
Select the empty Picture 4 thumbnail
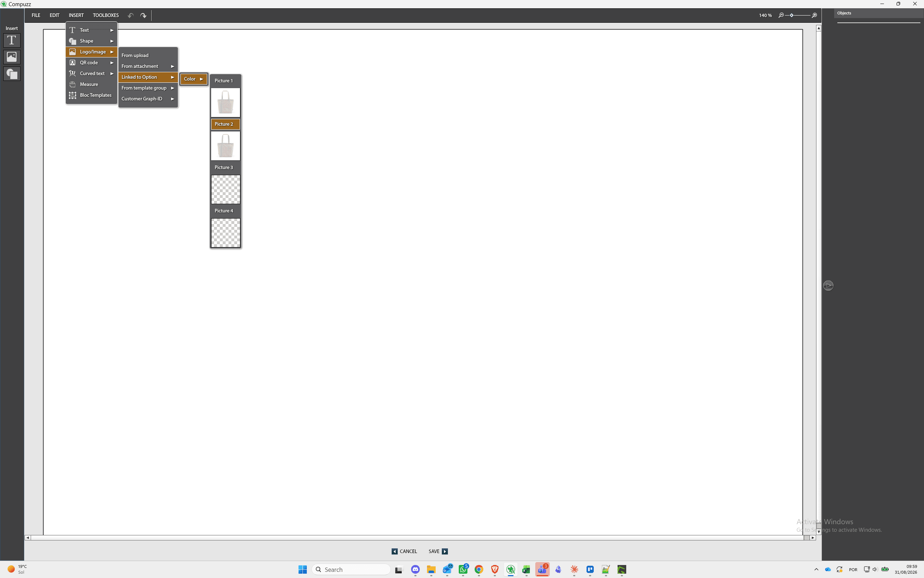coord(225,233)
